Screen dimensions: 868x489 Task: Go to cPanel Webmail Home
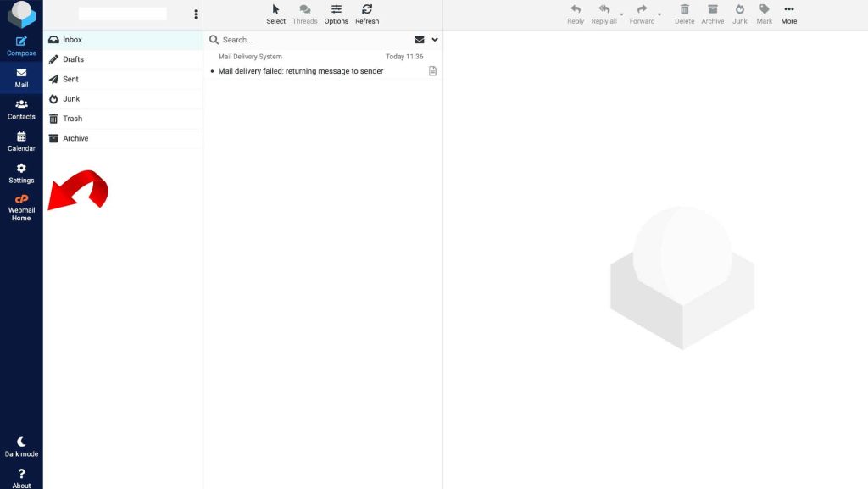coord(21,207)
